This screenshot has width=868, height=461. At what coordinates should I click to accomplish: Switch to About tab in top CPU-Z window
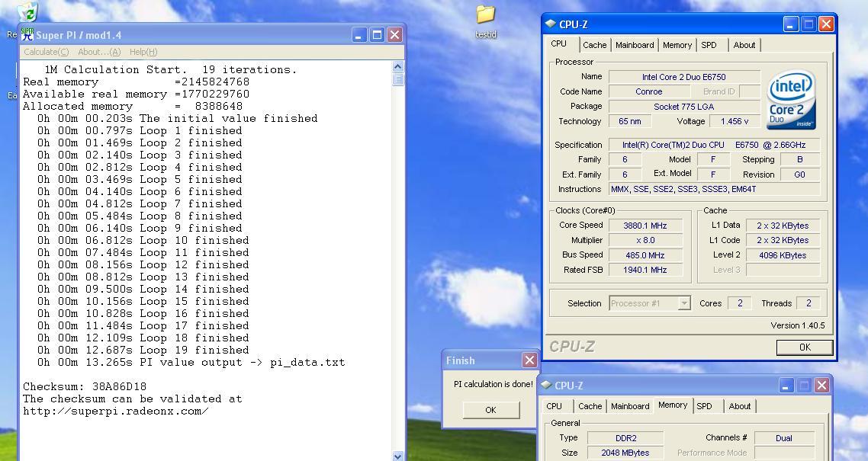pyautogui.click(x=744, y=45)
